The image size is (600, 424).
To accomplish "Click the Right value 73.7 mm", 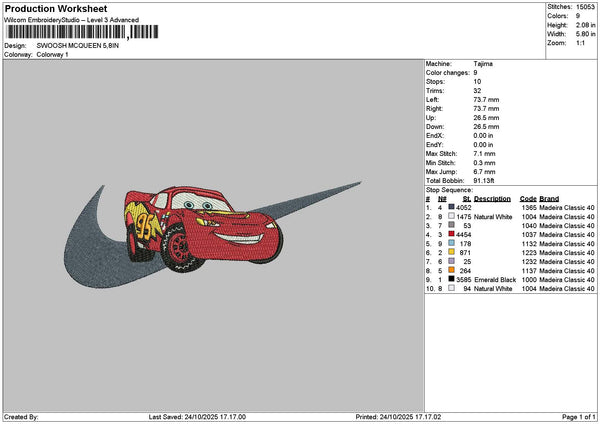I will point(486,109).
